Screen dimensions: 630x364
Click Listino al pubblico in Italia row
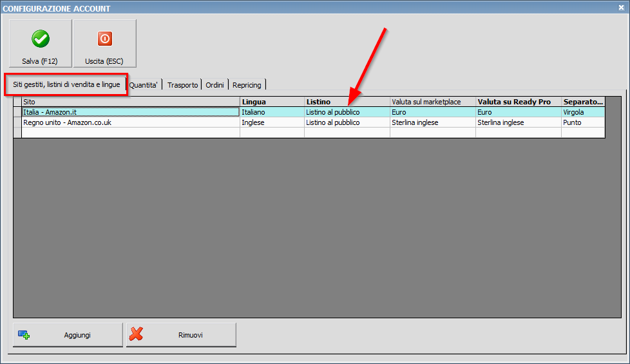tap(347, 112)
